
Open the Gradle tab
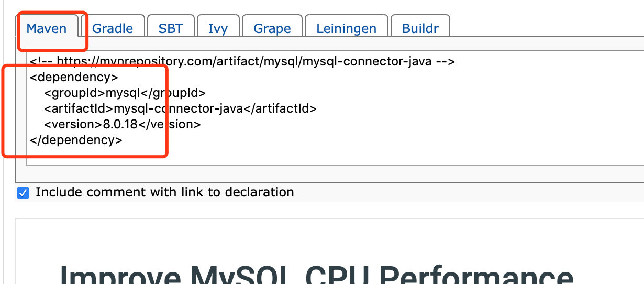(113, 28)
